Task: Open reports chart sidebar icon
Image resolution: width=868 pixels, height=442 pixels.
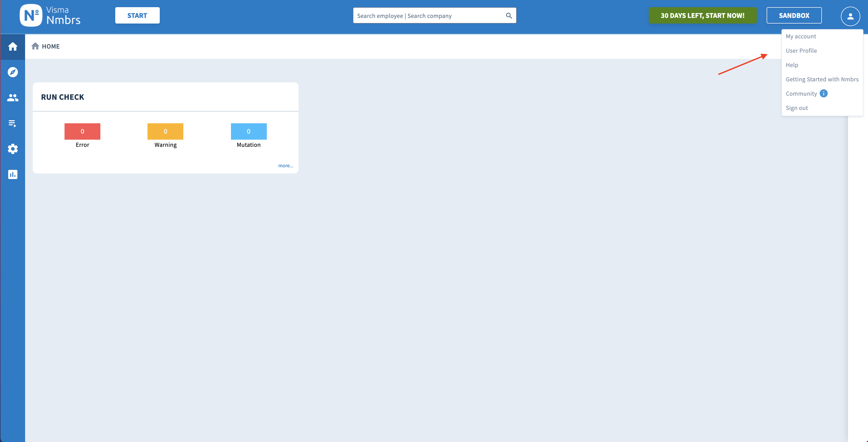Action: pos(13,174)
